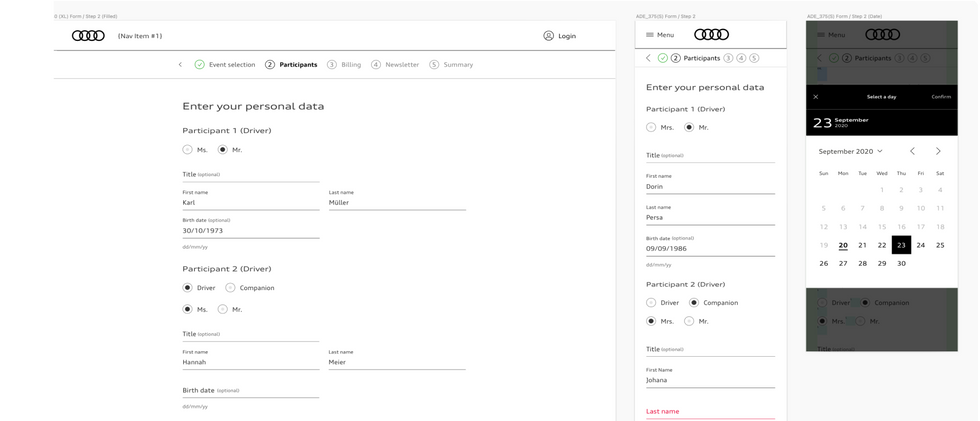Image resolution: width=980 pixels, height=421 pixels.
Task: Click Last name field containing Müller
Action: coord(397,201)
